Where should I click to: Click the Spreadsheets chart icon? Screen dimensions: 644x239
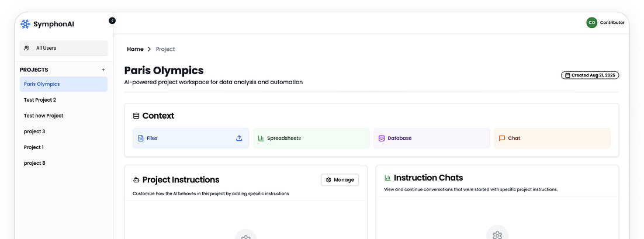pos(261,138)
